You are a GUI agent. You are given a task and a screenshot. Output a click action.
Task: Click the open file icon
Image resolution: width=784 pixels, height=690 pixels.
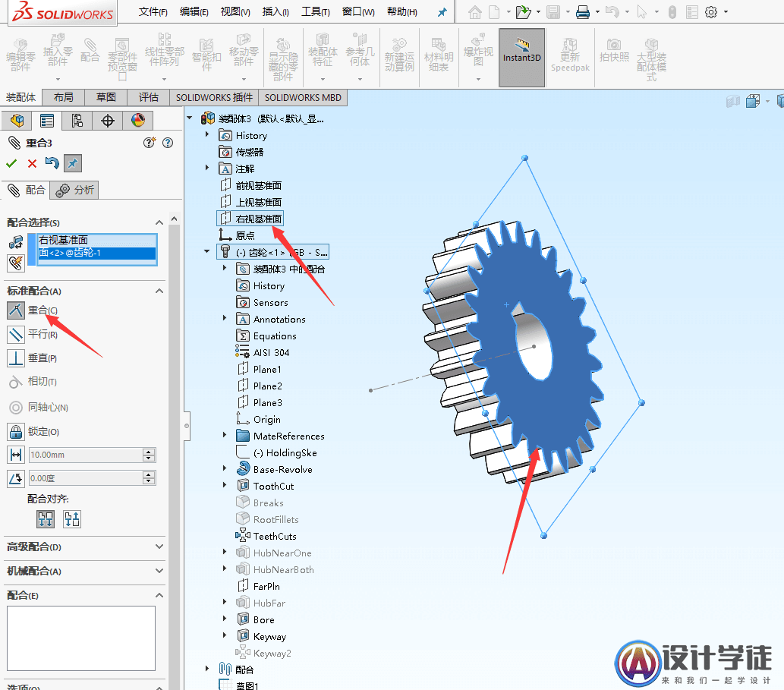[x=523, y=12]
